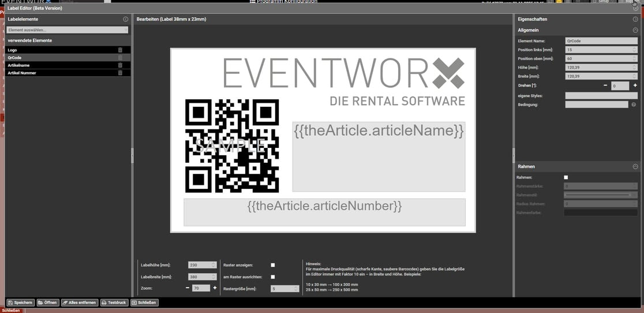Click trash icon next to Artikelname

coord(120,65)
